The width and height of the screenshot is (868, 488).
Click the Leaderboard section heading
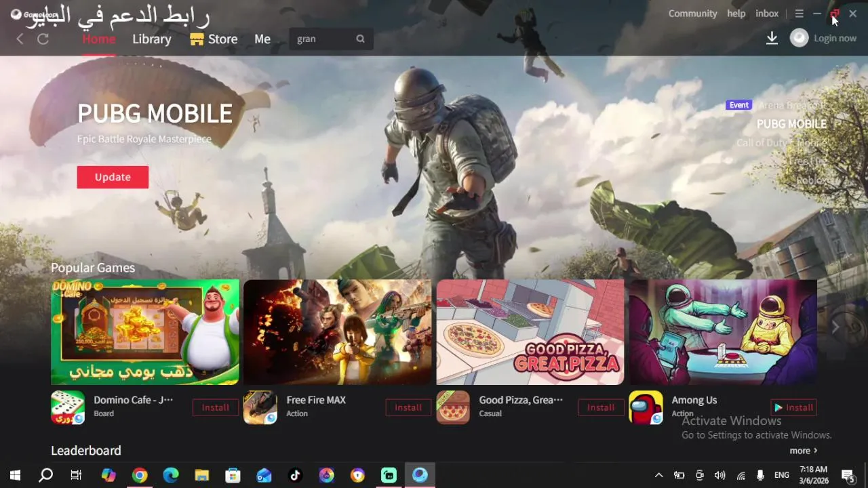click(x=86, y=451)
